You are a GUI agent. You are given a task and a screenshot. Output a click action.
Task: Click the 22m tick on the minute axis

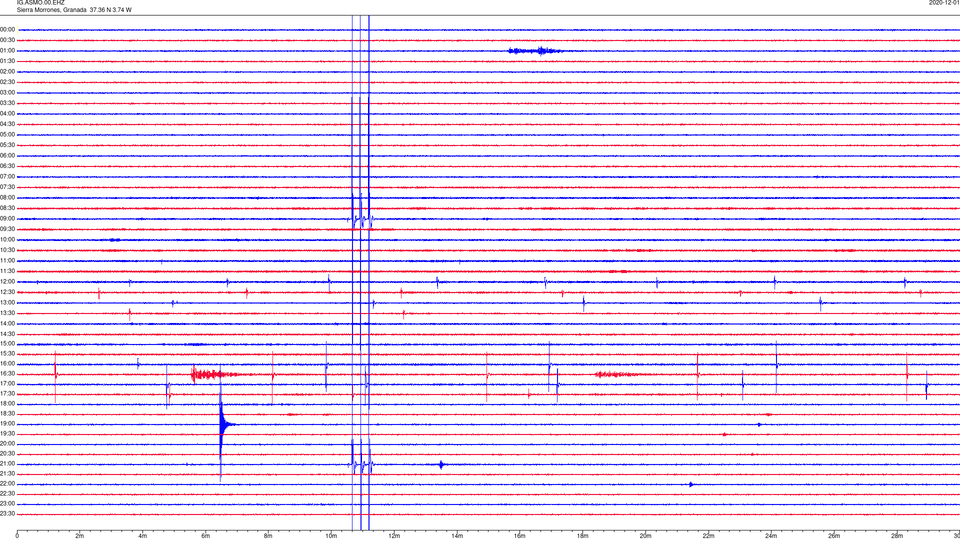coord(708,536)
